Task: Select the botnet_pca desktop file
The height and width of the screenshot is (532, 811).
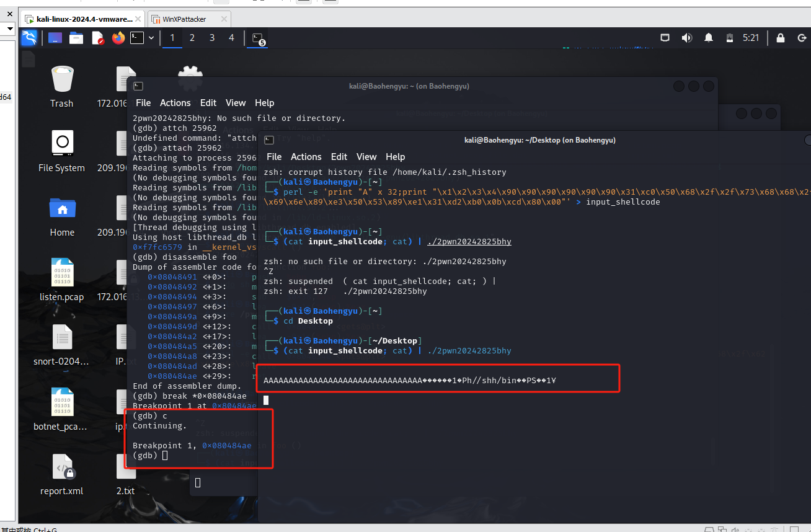Action: tap(62, 409)
